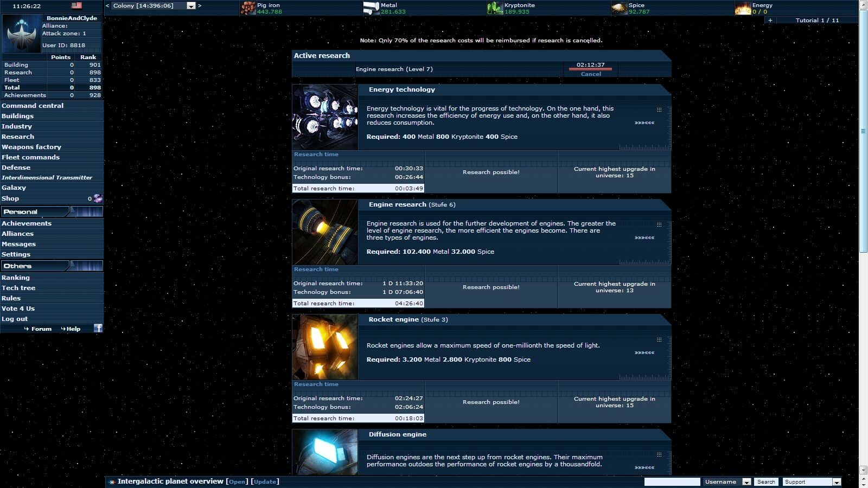The width and height of the screenshot is (868, 488).
Task: Click the Shop cart icon
Action: pos(98,198)
